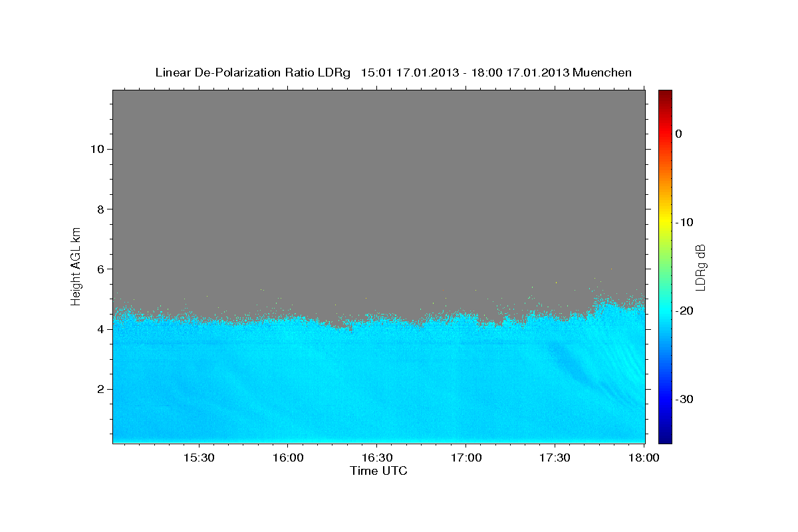Image resolution: width=798 pixels, height=532 pixels.
Task: Click the "Muenchen" location text in title
Action: [x=602, y=72]
